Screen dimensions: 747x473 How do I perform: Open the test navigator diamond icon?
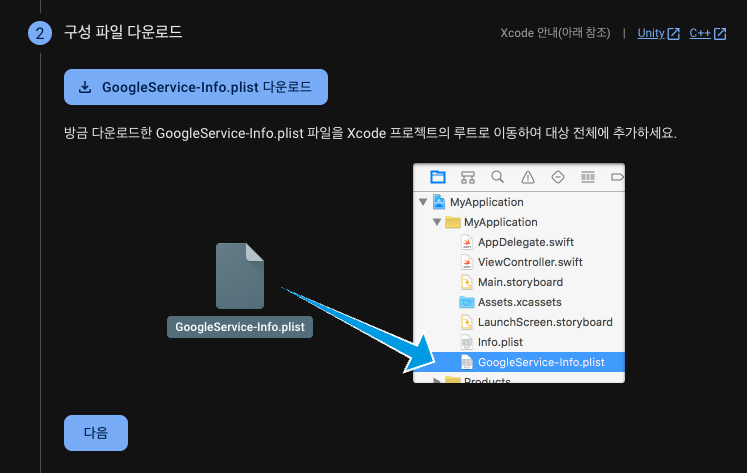coord(558,177)
